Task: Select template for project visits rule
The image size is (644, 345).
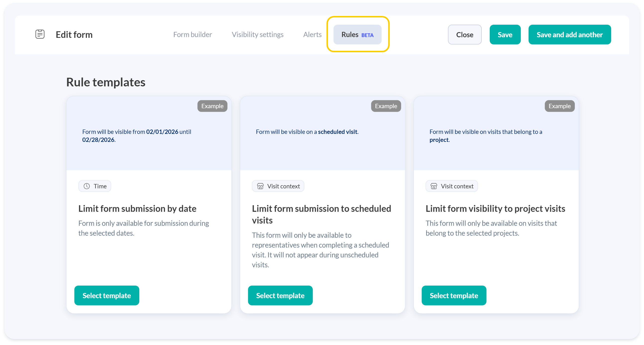Action: tap(453, 295)
